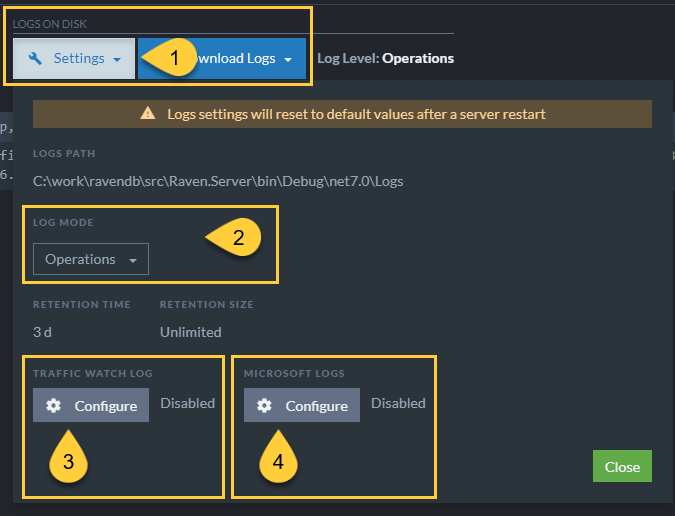675x516 pixels.
Task: Open the Settings dropdown button
Action: pos(74,59)
